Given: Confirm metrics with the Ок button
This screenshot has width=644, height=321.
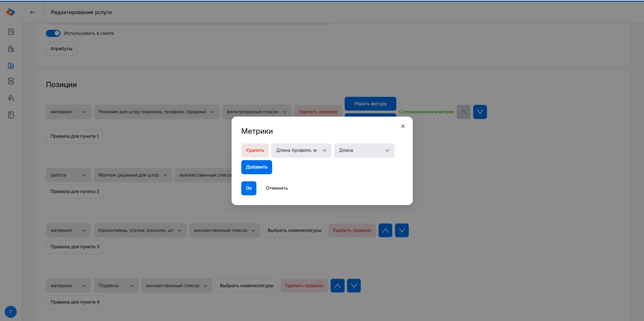Looking at the screenshot, I should [249, 188].
